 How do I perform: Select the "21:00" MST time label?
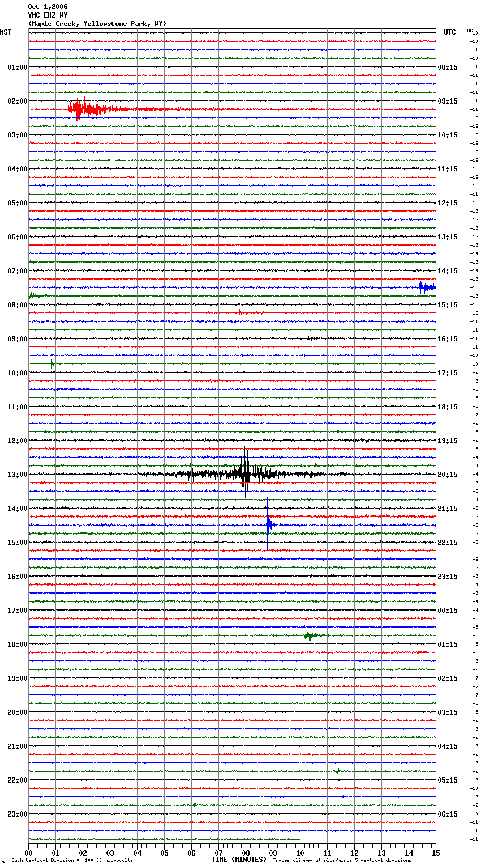tap(18, 746)
